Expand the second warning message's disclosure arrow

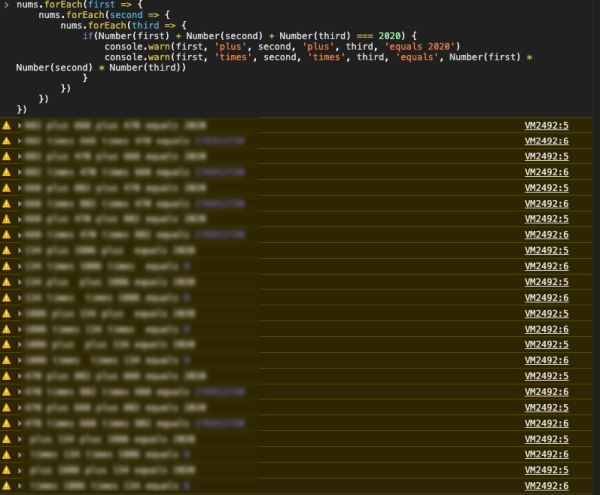click(x=19, y=141)
